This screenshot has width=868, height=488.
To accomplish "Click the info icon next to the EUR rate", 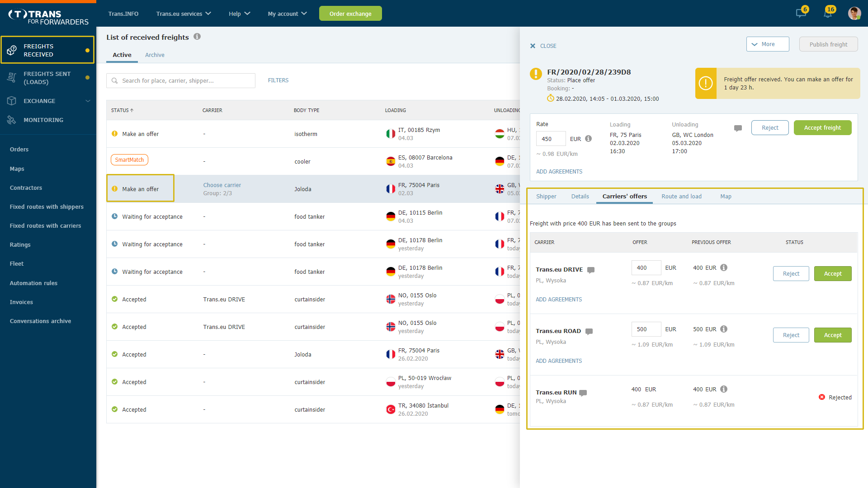I will click(588, 139).
